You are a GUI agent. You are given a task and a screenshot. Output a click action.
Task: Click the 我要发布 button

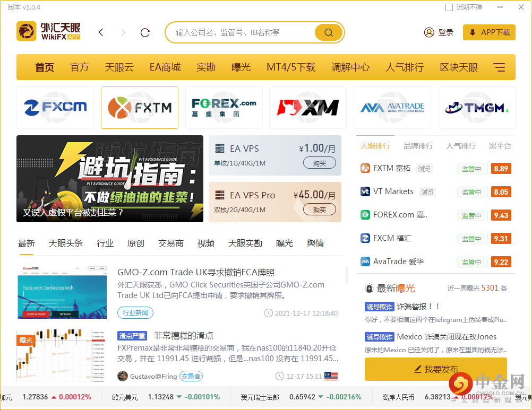point(436,369)
